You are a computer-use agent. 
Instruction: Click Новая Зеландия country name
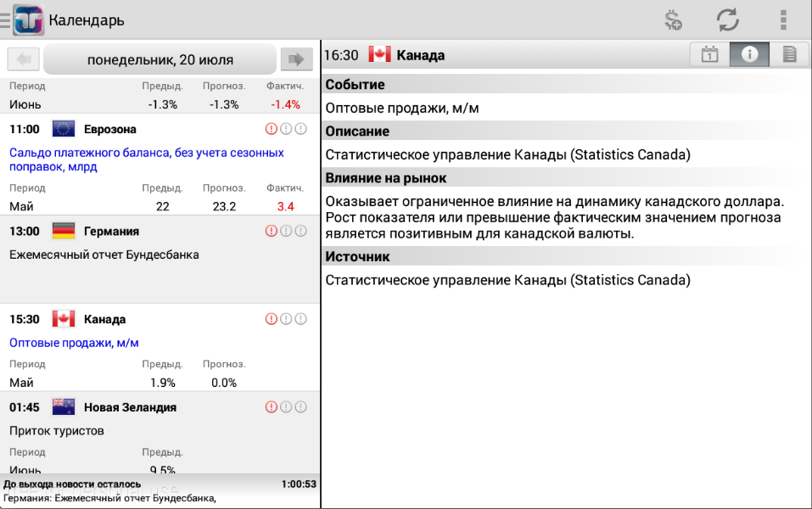click(x=130, y=407)
